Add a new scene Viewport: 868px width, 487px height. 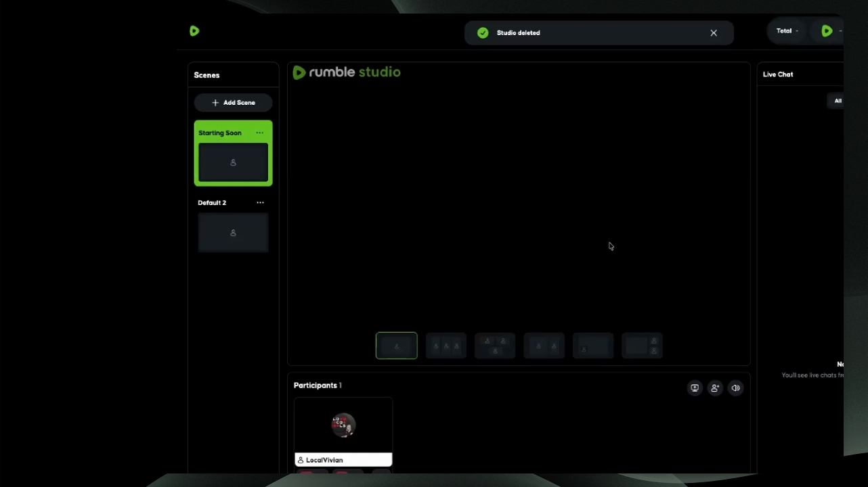click(233, 103)
